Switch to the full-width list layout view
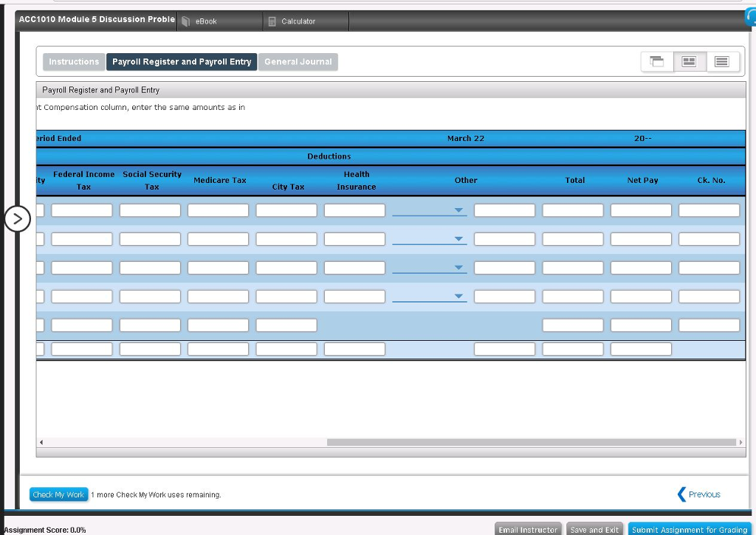This screenshot has height=535, width=756. tap(722, 62)
